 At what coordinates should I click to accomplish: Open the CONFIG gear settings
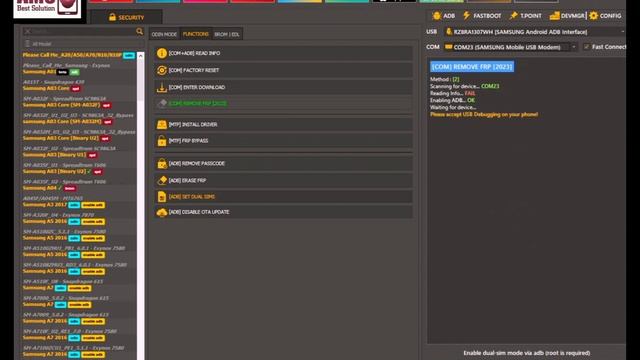point(605,16)
